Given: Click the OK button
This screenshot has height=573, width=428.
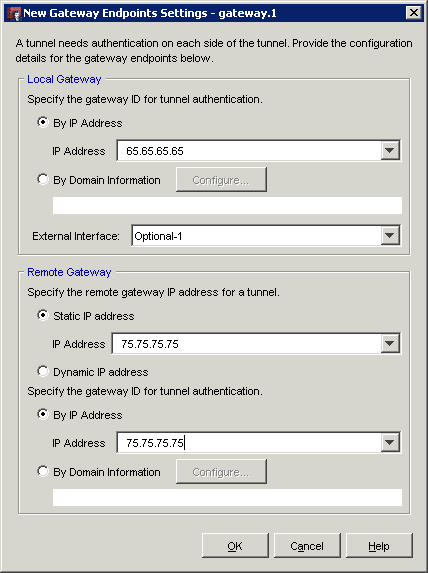Looking at the screenshot, I should coord(235,546).
